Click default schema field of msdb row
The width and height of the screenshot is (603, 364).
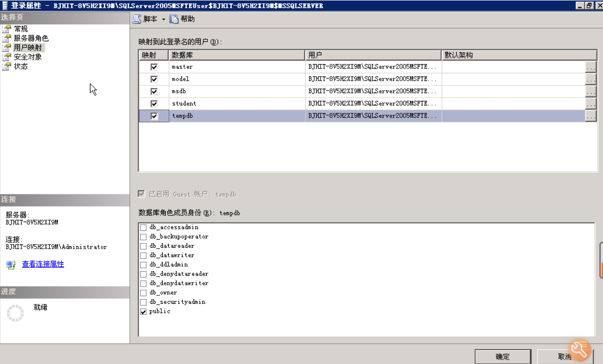click(x=514, y=91)
